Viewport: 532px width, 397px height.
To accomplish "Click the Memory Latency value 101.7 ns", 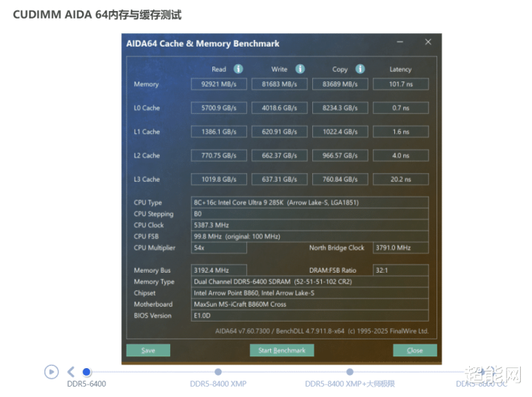I will coord(400,84).
